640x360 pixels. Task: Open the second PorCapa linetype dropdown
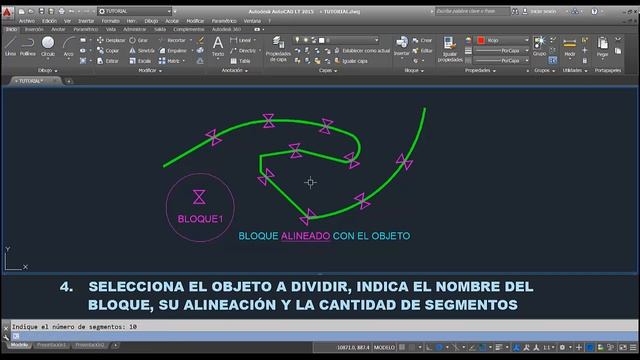click(x=502, y=60)
